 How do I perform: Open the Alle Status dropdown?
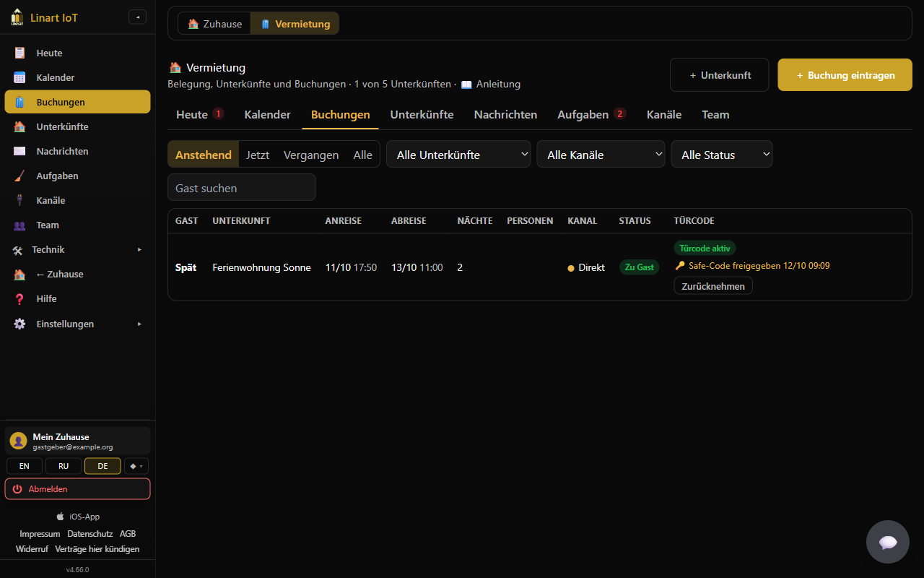pyautogui.click(x=722, y=155)
